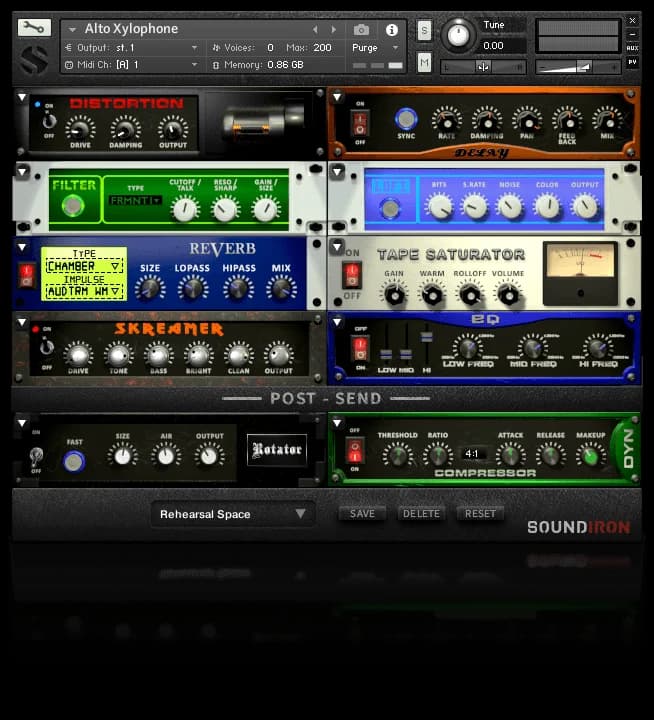The width and height of the screenshot is (654, 720).
Task: Open the wrench instrument options icon
Action: 34,28
